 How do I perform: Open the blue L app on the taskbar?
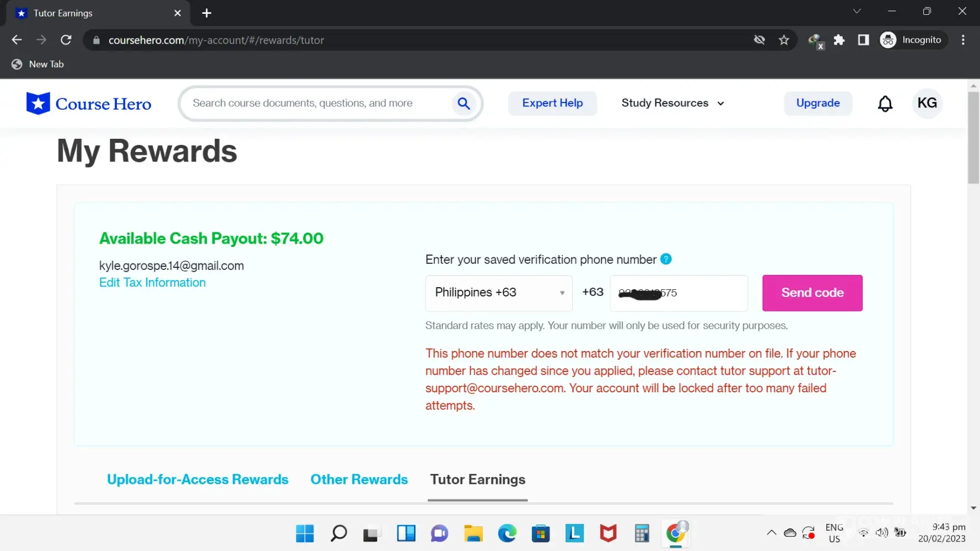(x=574, y=533)
